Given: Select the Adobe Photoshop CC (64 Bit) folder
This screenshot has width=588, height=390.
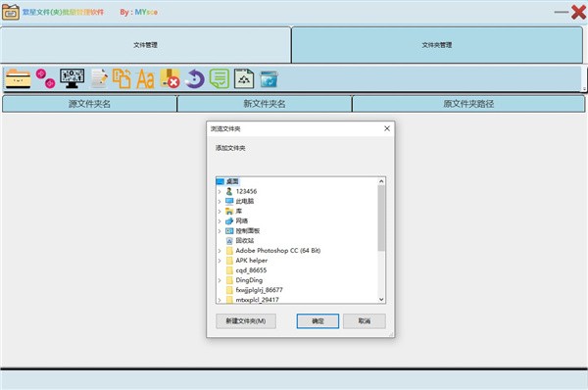Looking at the screenshot, I should click(278, 251).
